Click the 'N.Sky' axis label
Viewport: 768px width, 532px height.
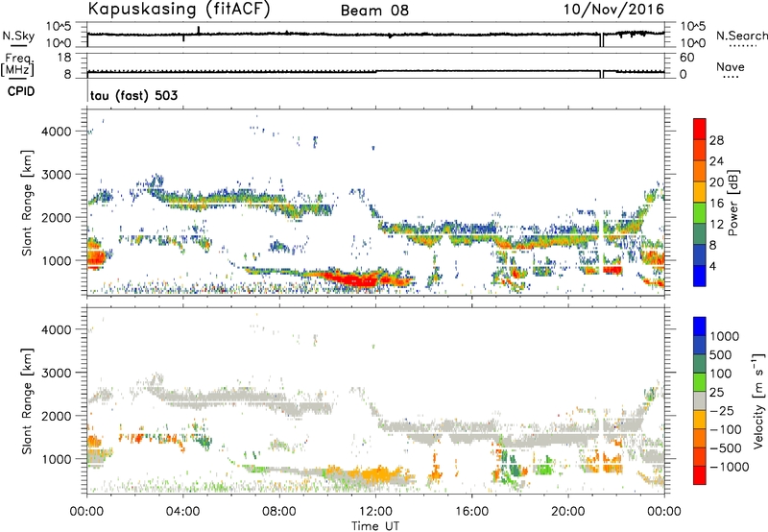(18, 36)
